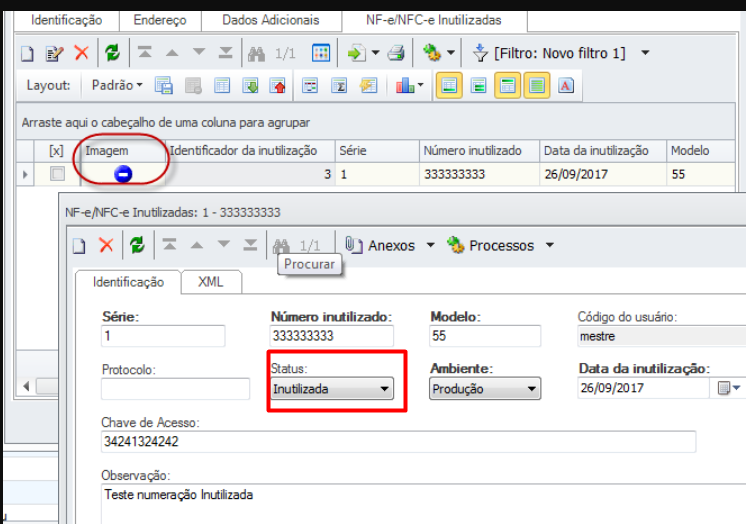Click the bar chart icon
This screenshot has height=524, width=746.
405,86
